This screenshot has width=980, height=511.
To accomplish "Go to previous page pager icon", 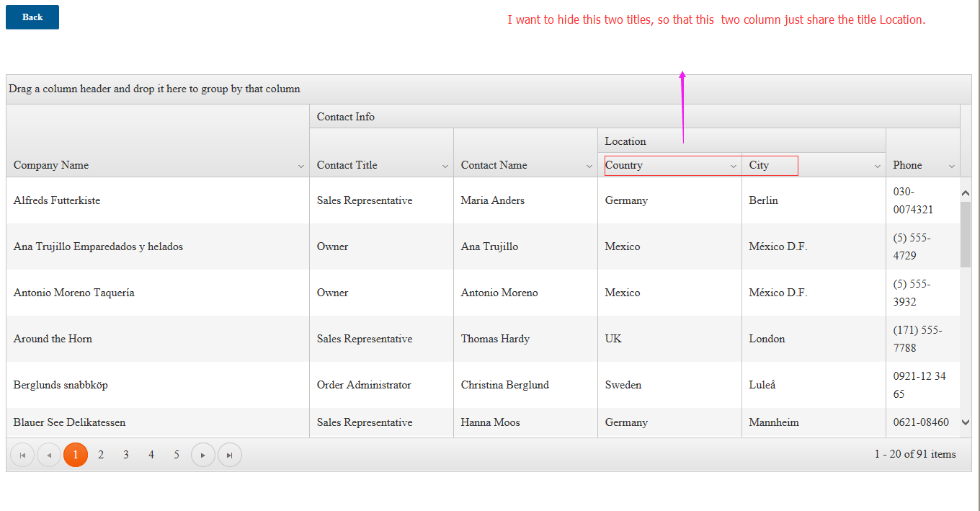I will point(49,455).
